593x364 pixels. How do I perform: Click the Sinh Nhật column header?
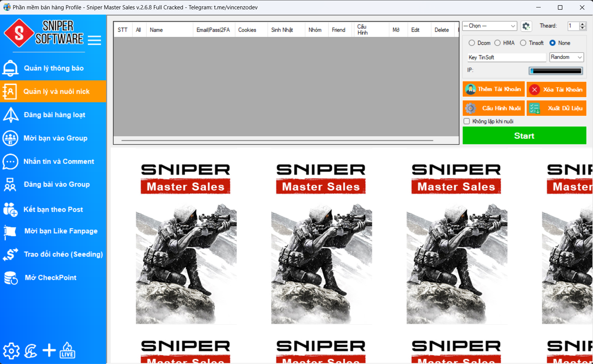tap(286, 30)
